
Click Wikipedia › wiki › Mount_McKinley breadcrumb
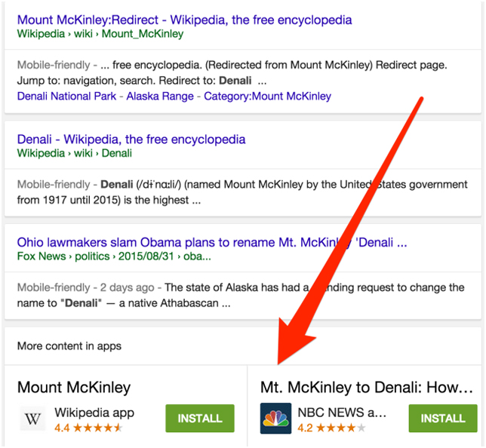click(100, 34)
